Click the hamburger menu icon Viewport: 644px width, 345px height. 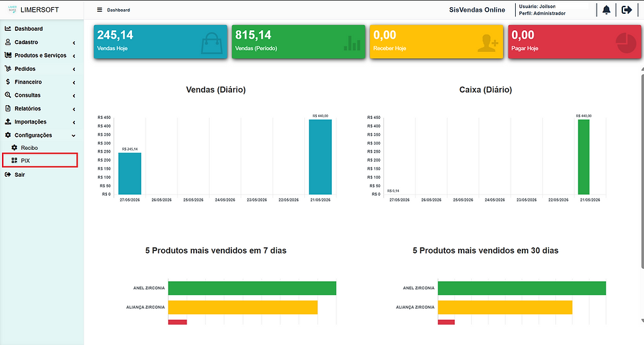99,10
